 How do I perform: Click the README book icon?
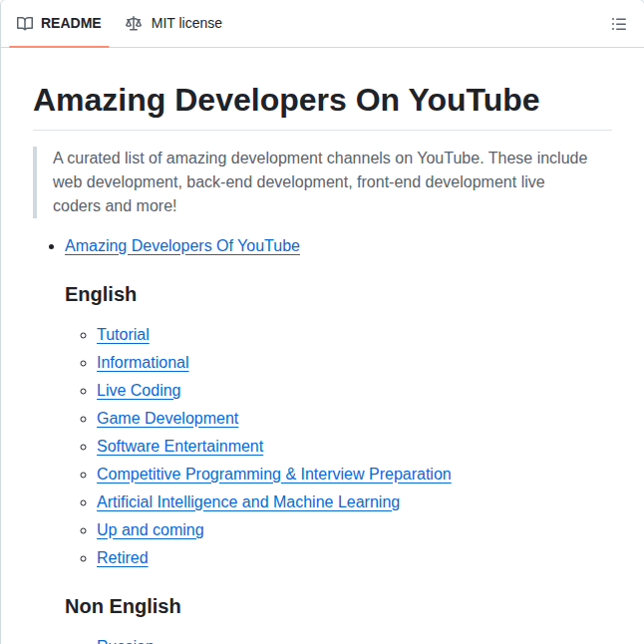pos(25,23)
